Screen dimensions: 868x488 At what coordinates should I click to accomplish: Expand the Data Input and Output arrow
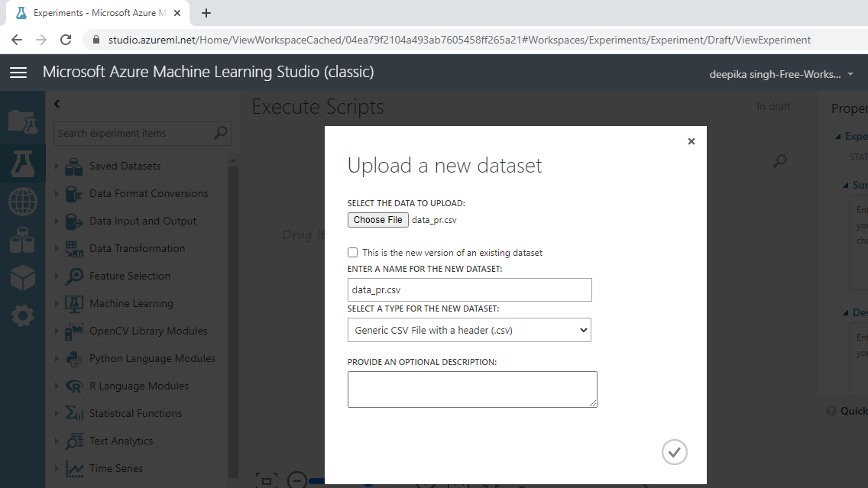(x=57, y=221)
